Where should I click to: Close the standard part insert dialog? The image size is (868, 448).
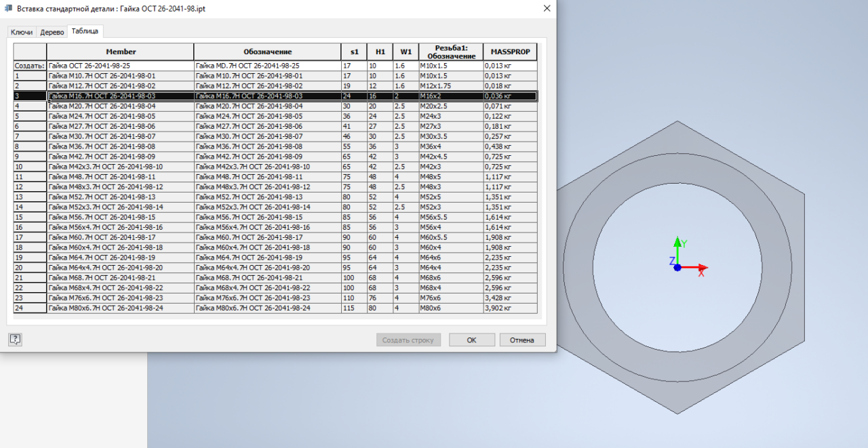[547, 8]
